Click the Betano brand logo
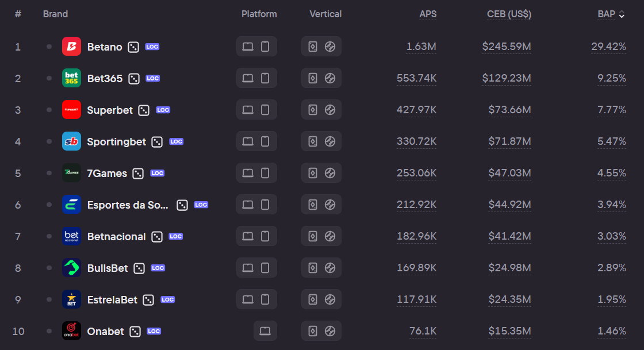 (x=71, y=47)
